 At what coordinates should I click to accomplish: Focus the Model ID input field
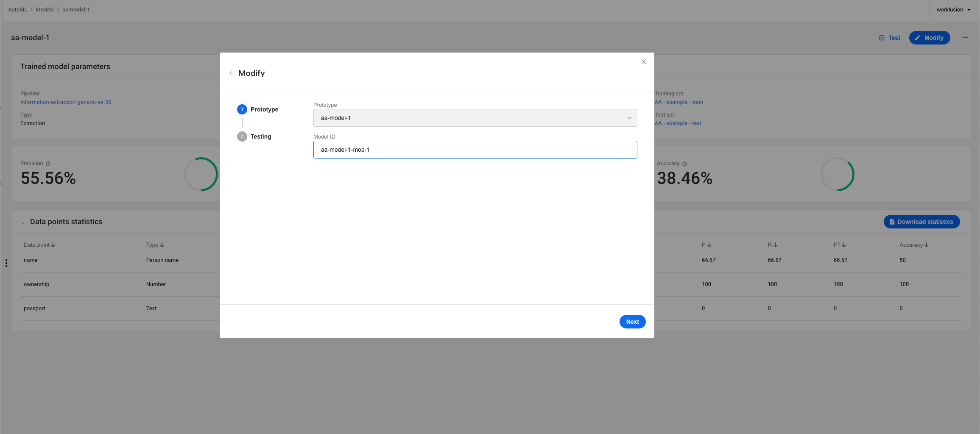[475, 150]
